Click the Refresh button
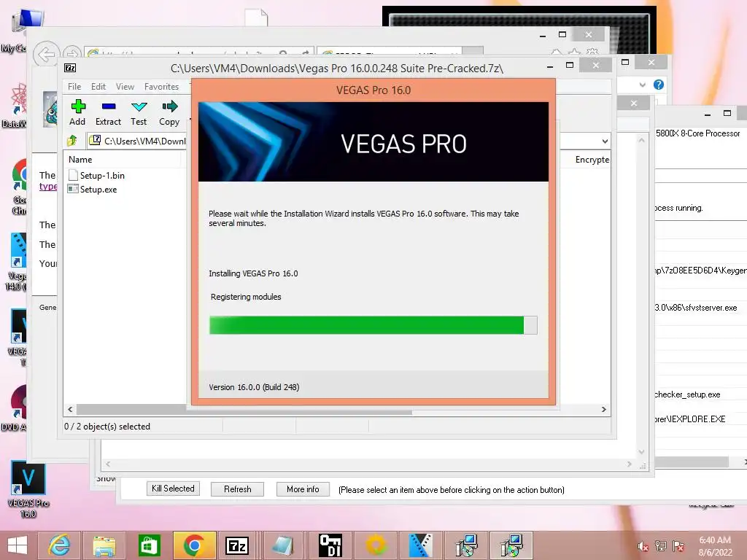The height and width of the screenshot is (560, 747). point(237,489)
